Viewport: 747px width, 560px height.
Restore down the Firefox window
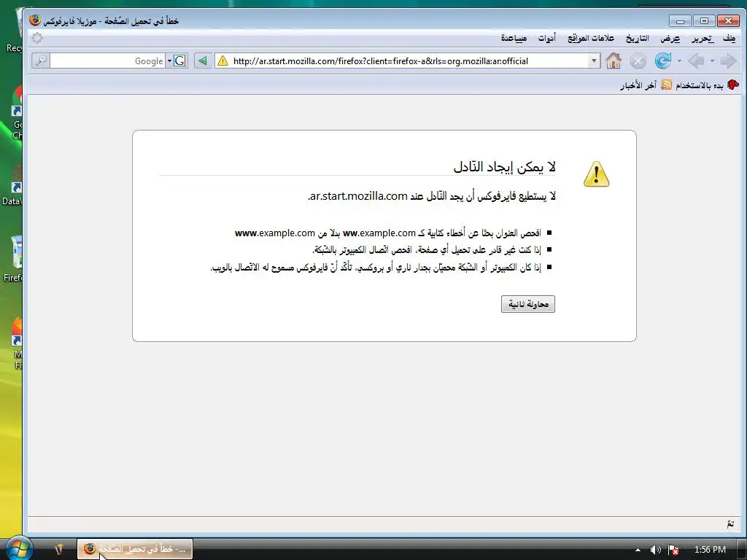(704, 21)
